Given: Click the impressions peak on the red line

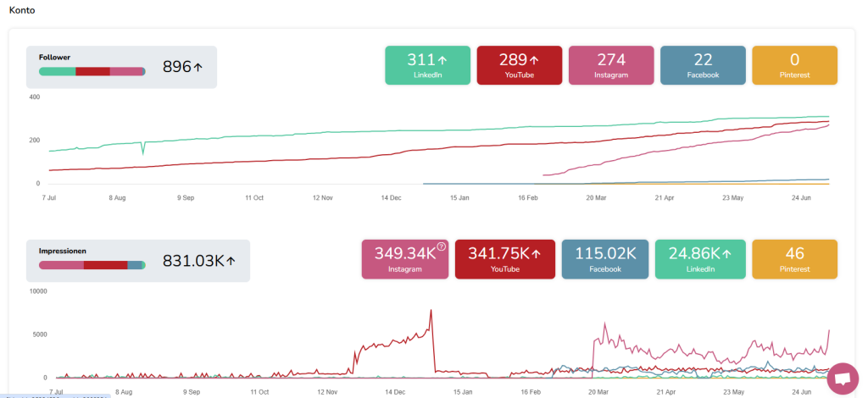Looking at the screenshot, I should point(431,310).
